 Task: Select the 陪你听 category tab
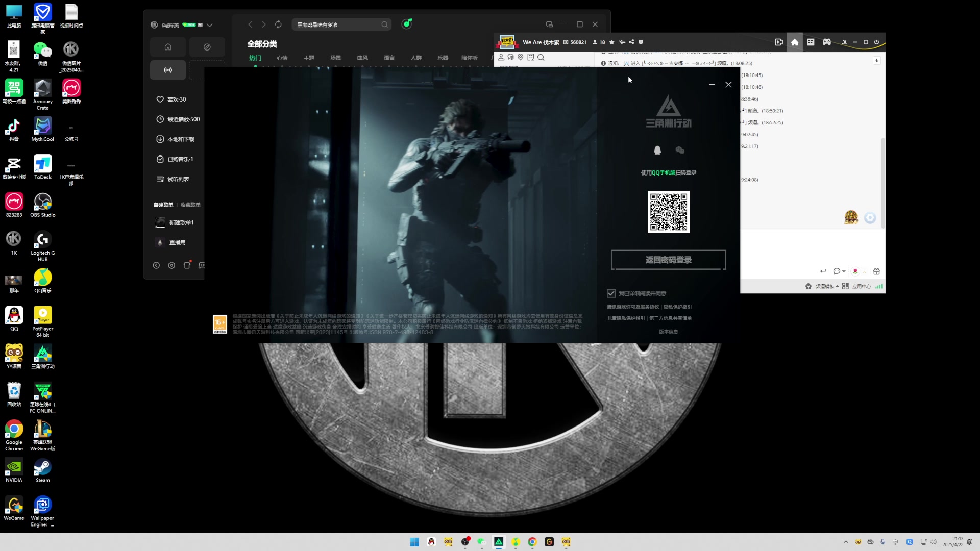470,58
